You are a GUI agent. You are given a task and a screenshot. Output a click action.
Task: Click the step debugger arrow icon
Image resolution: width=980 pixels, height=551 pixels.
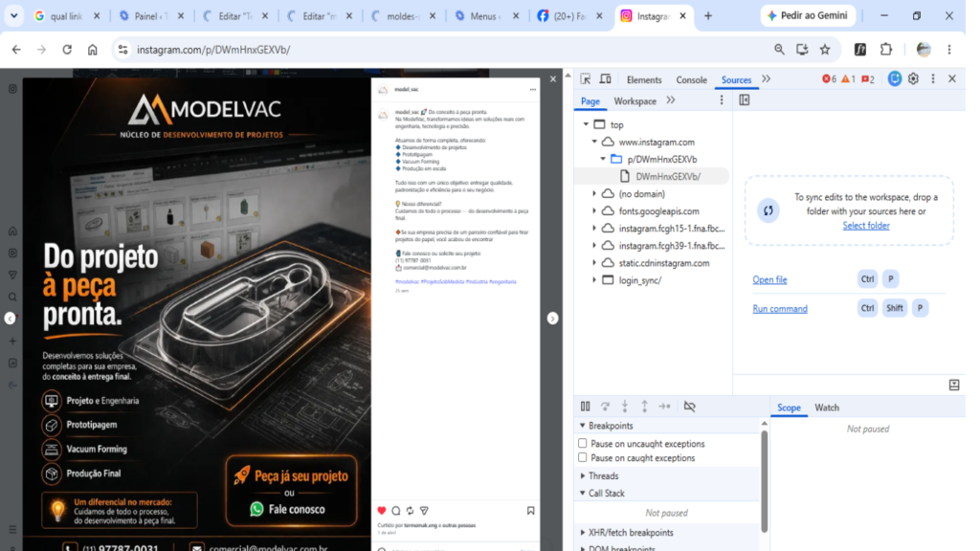[x=664, y=406]
